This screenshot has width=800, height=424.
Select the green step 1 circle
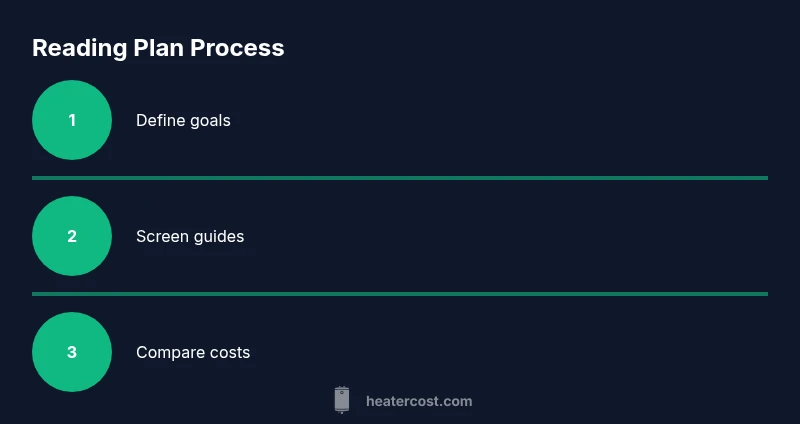coord(72,120)
